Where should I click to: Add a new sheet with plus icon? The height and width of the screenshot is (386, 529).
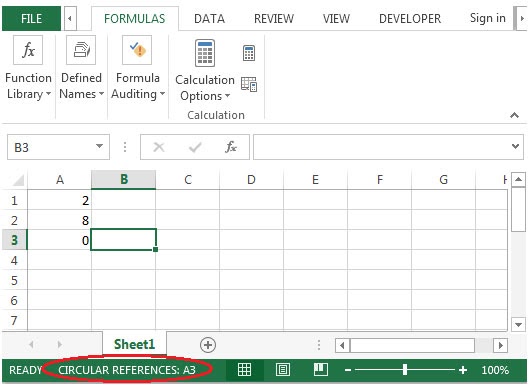coord(208,345)
